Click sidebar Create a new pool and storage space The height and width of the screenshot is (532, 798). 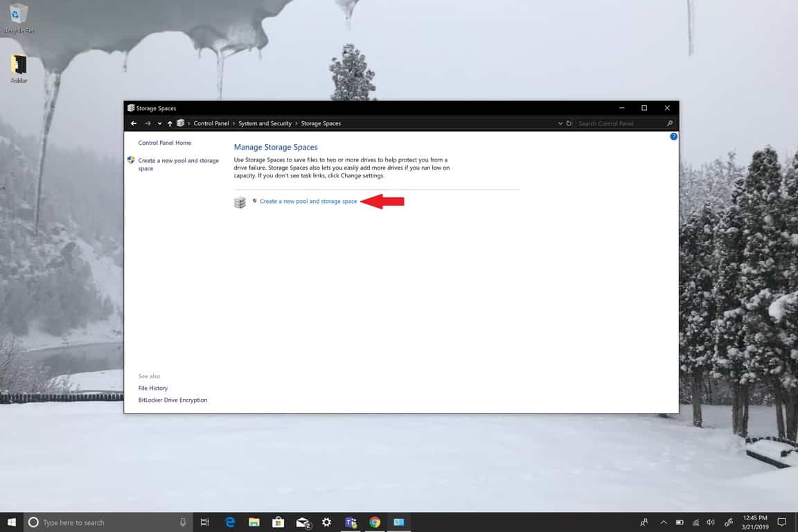[x=178, y=164]
